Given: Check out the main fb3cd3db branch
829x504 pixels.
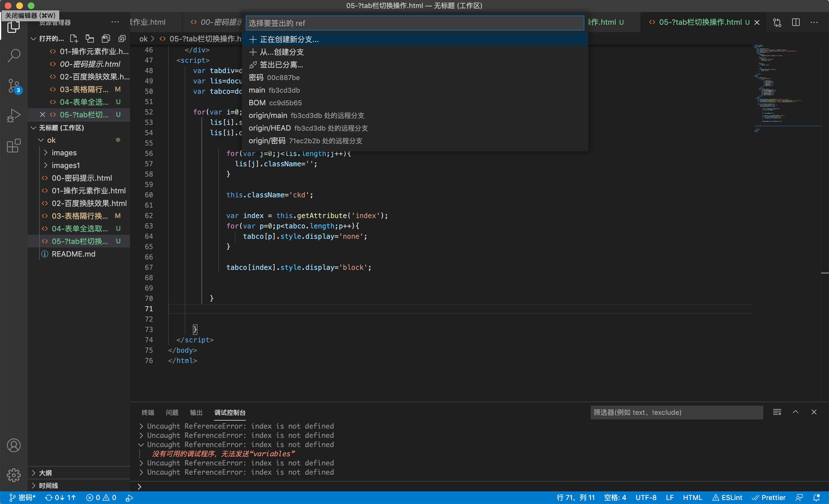Looking at the screenshot, I should [415, 90].
